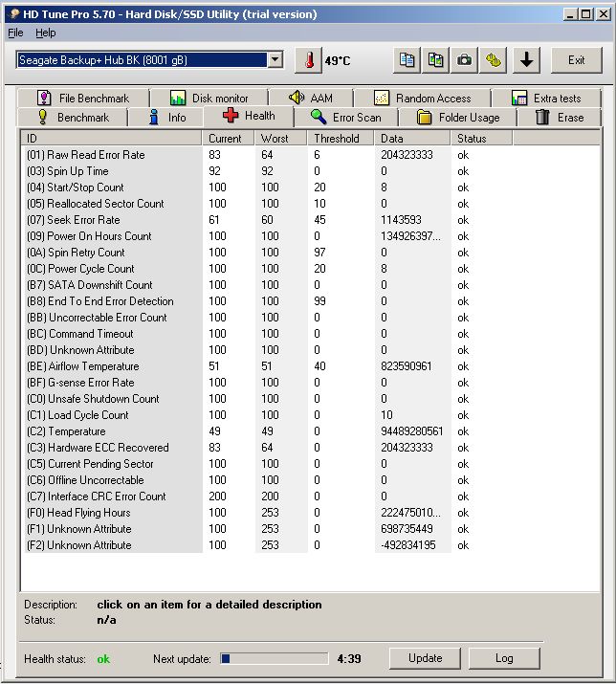This screenshot has height=684, width=616.
Task: Click the copy screenshot to clipboard icon
Action: 435,60
